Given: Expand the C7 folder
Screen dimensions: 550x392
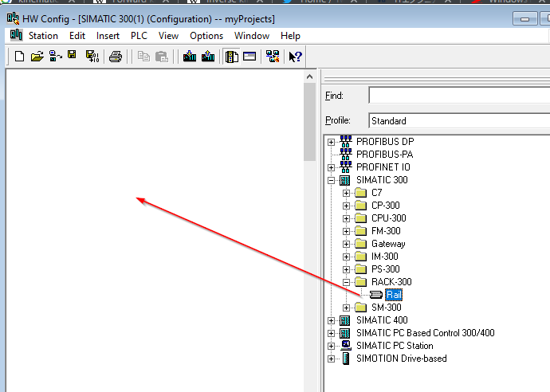Looking at the screenshot, I should (346, 193).
